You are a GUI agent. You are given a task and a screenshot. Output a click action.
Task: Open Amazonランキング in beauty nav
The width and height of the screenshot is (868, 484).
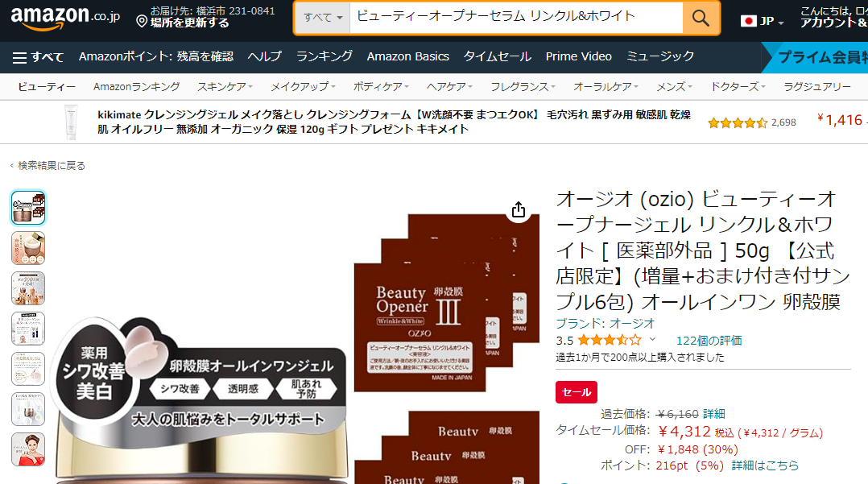pos(136,86)
